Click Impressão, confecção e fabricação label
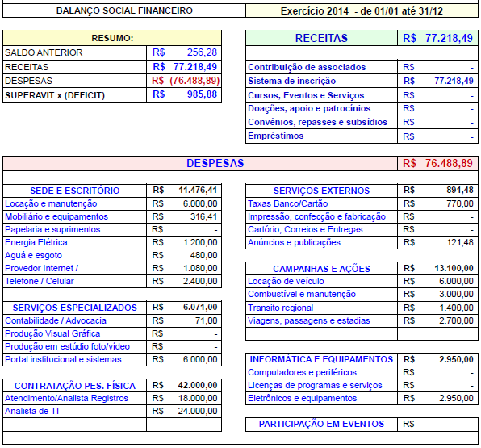The width and height of the screenshot is (481, 448). (316, 216)
